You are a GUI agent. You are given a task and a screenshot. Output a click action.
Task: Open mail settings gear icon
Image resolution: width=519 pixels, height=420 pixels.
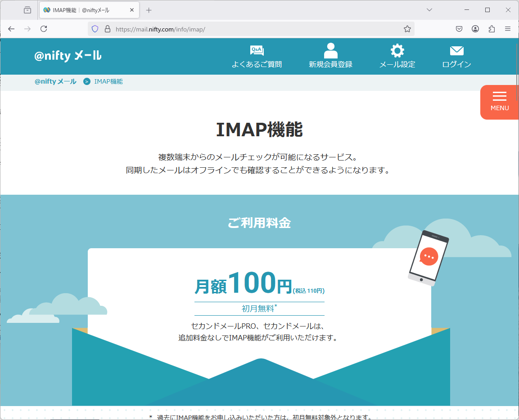(x=397, y=50)
